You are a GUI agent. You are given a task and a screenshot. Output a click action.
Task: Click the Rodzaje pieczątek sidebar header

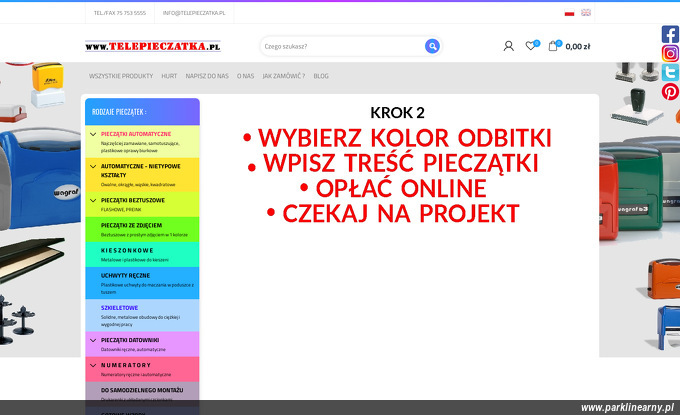(x=142, y=111)
